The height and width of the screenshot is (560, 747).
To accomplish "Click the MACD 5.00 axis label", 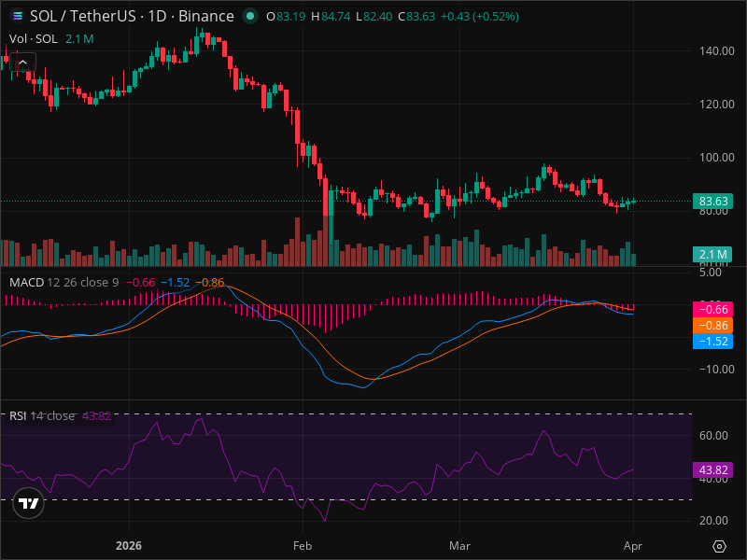I will coord(711,273).
